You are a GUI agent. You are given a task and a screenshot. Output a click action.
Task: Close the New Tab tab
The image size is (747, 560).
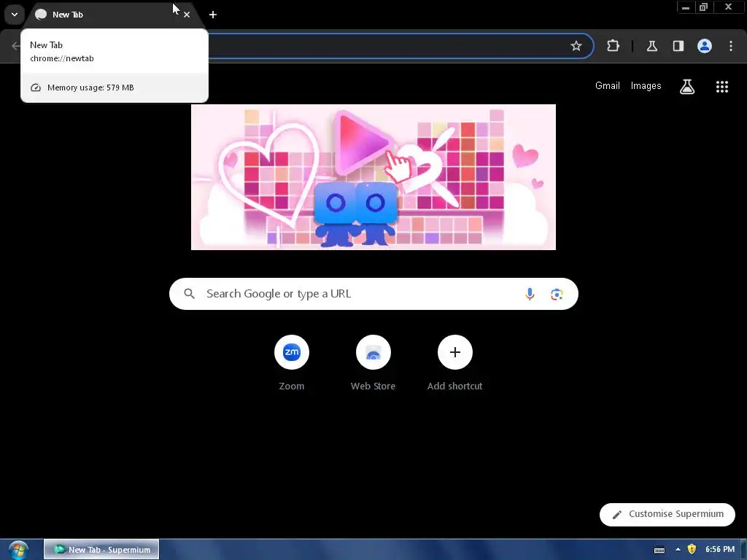click(x=187, y=15)
